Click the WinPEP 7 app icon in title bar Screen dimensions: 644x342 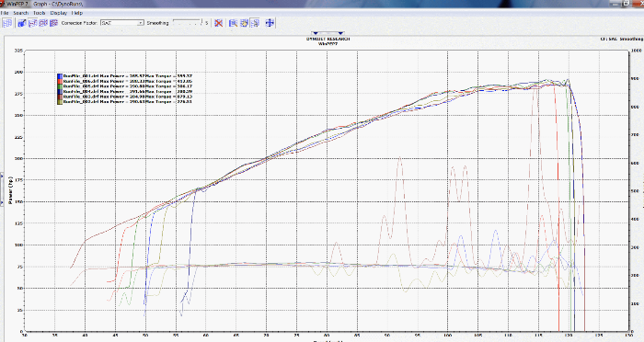(x=3, y=4)
